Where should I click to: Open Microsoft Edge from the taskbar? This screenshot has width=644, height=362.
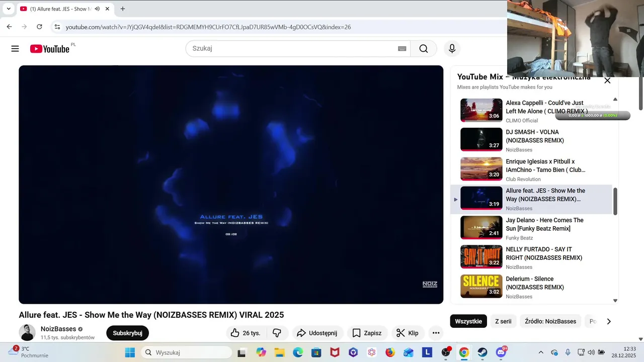point(298,352)
